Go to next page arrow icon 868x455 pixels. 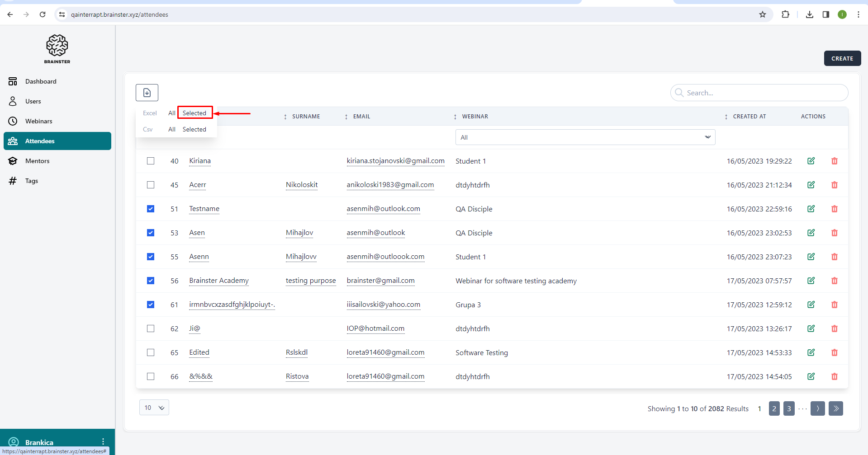(817, 408)
